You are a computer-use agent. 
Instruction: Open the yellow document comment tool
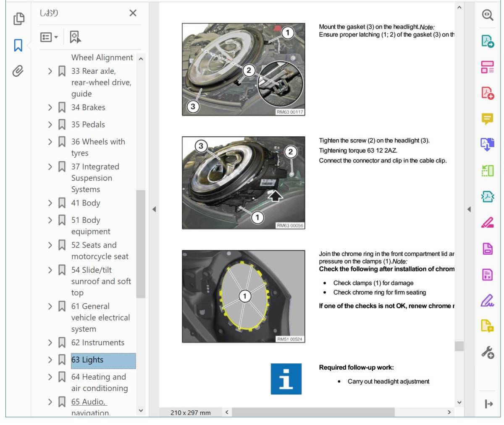coord(487,326)
